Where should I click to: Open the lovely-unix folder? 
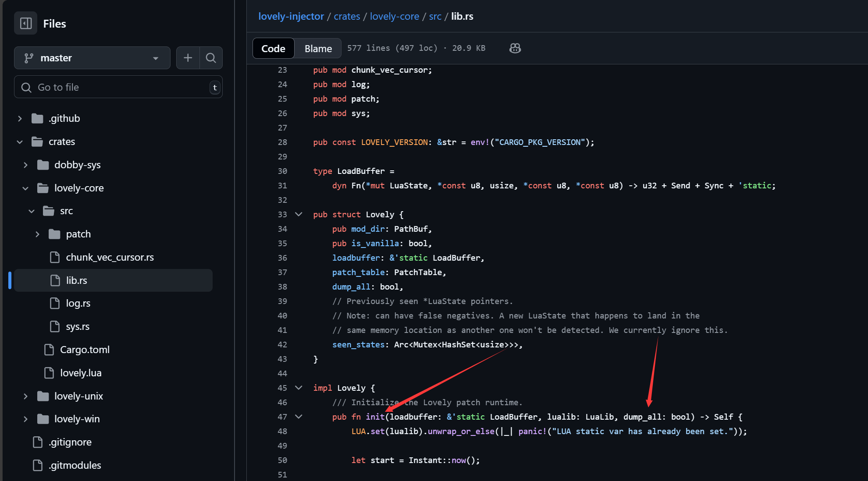click(x=78, y=396)
